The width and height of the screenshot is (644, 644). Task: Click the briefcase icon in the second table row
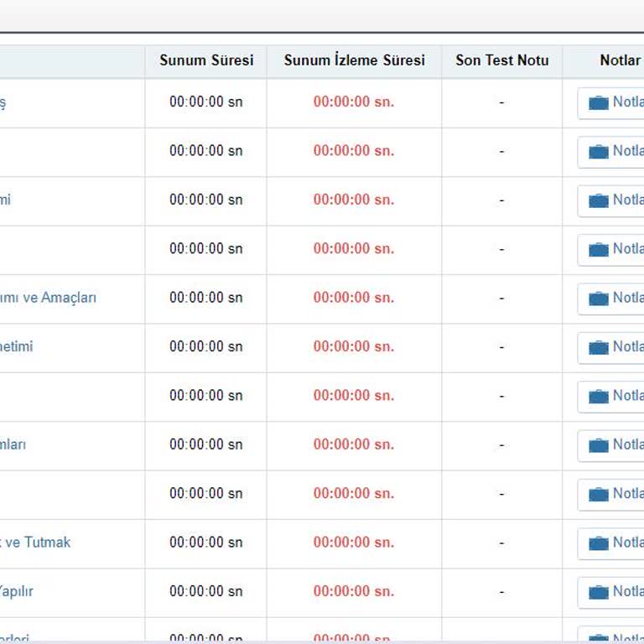click(598, 152)
